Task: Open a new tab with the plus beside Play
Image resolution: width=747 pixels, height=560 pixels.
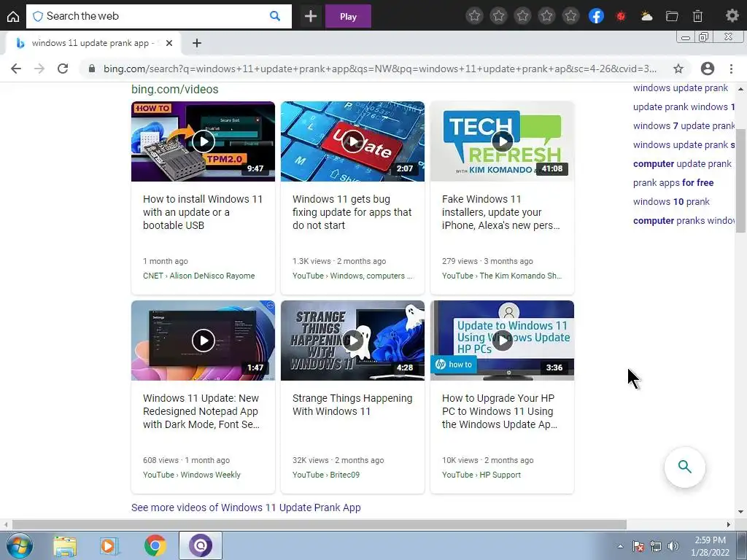Action: tap(311, 16)
